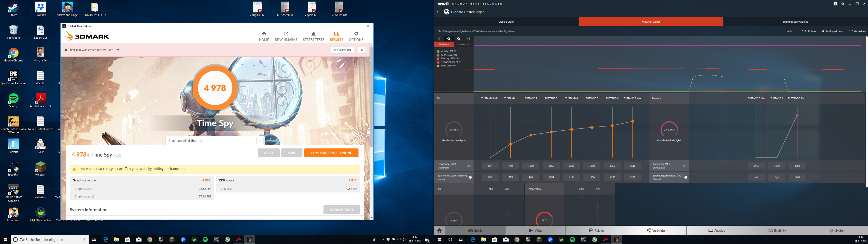The width and height of the screenshot is (868, 244).
Task: Open Radeon settings help question mark icon
Action: click(835, 4)
